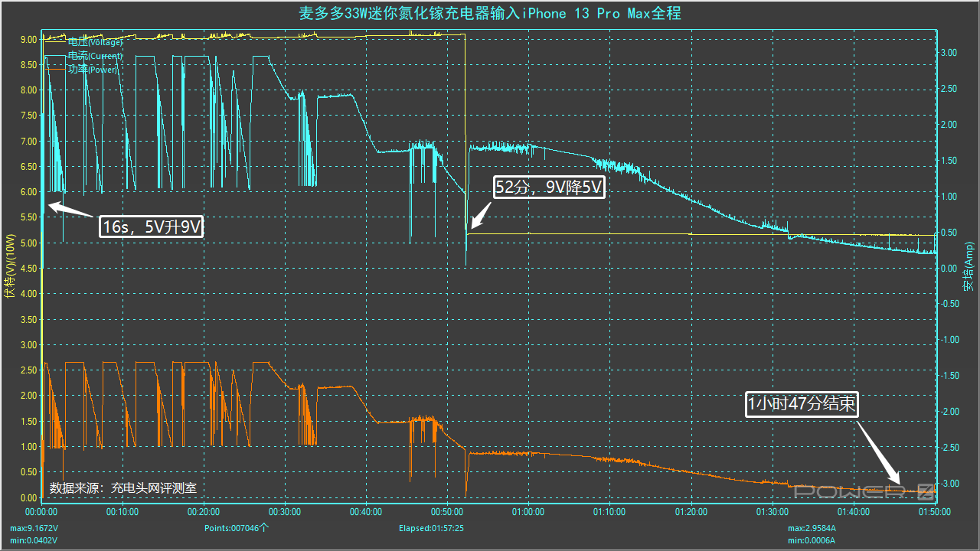This screenshot has width=980, height=551.
Task: Click the -0.50 amp axis tick
Action: (x=949, y=304)
